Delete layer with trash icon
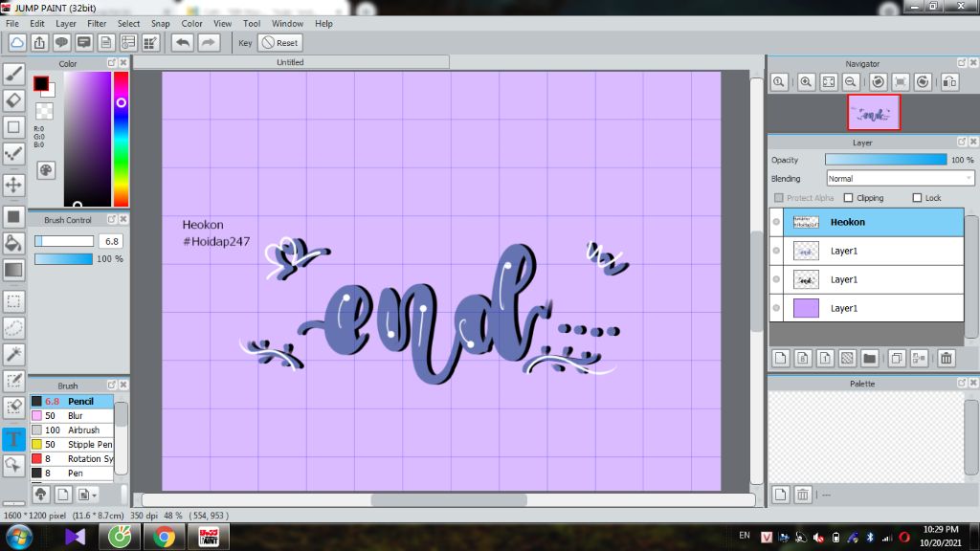The image size is (980, 551). tap(947, 358)
